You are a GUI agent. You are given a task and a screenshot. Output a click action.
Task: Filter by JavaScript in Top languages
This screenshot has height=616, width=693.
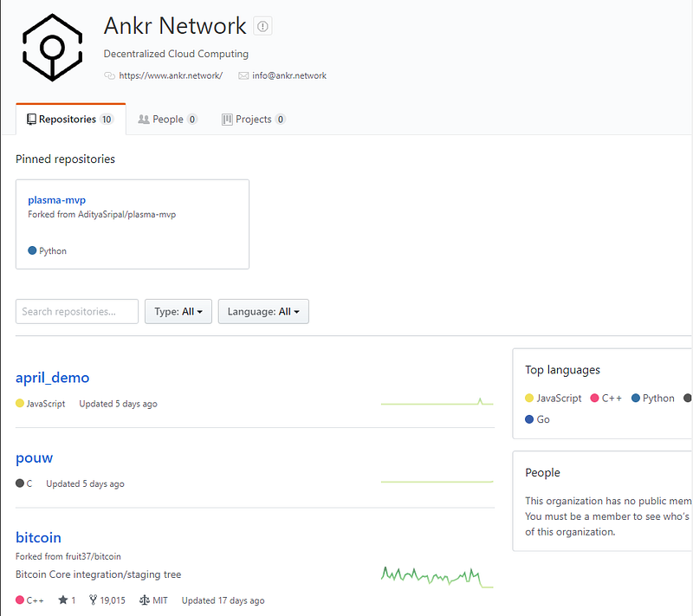coord(554,399)
